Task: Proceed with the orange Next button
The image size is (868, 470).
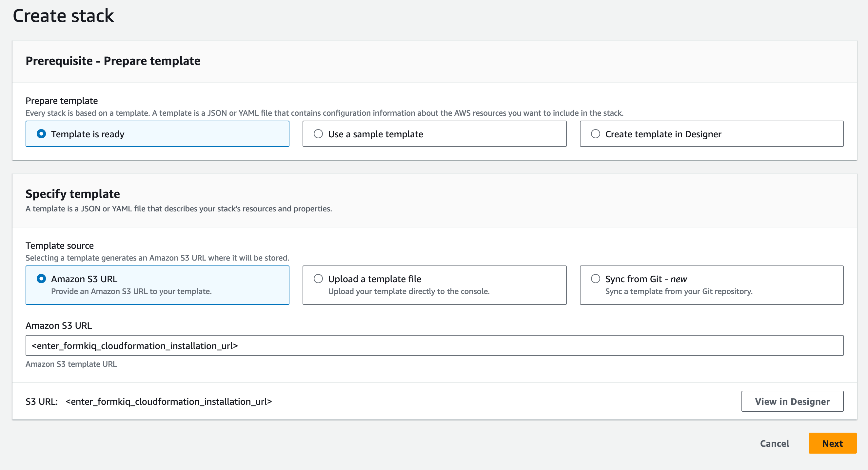Action: coord(832,443)
